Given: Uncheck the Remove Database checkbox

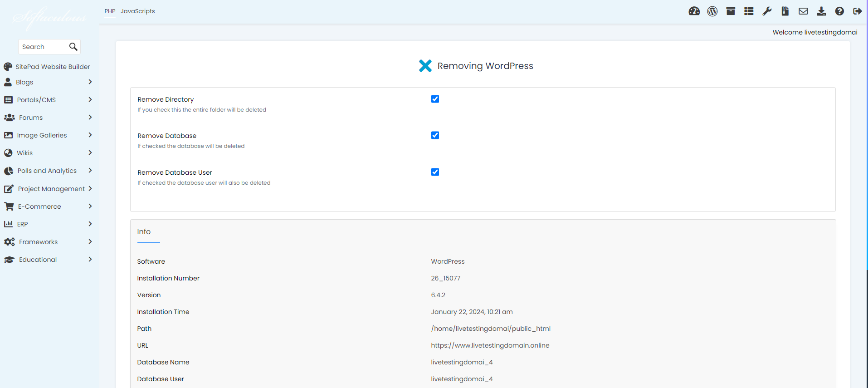Looking at the screenshot, I should tap(435, 135).
